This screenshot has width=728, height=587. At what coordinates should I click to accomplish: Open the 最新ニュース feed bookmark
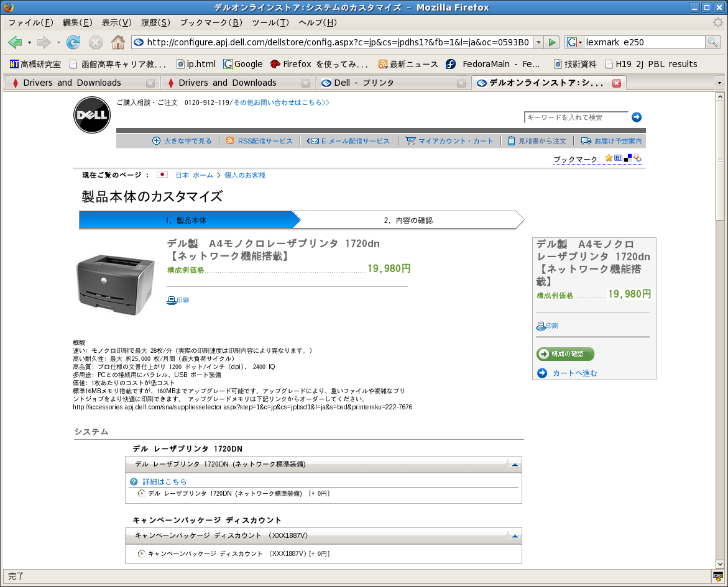point(408,64)
